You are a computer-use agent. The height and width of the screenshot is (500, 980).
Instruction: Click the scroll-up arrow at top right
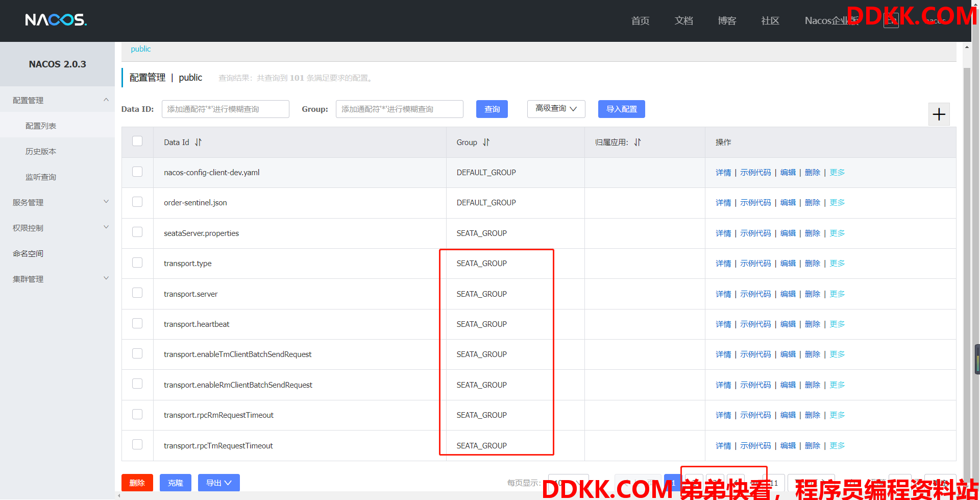pos(966,47)
